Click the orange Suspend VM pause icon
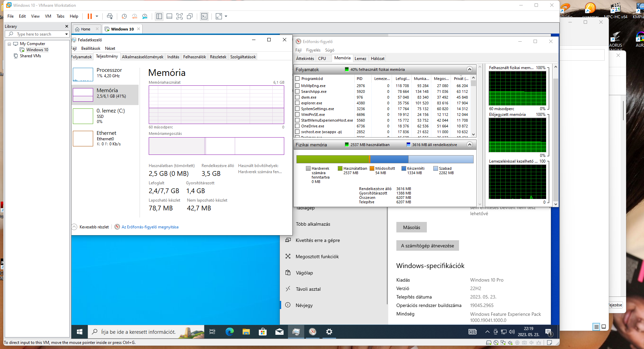The image size is (644, 349). pos(90,16)
